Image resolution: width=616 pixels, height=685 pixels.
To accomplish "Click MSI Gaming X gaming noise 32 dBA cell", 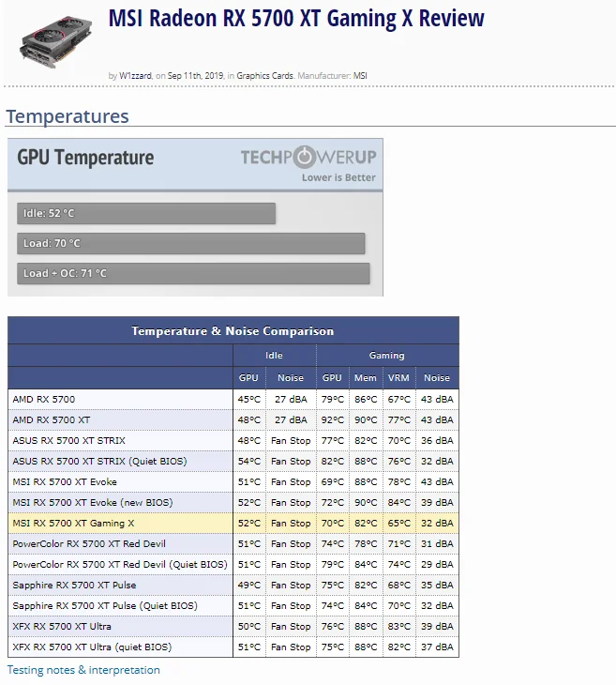I will pos(437,523).
